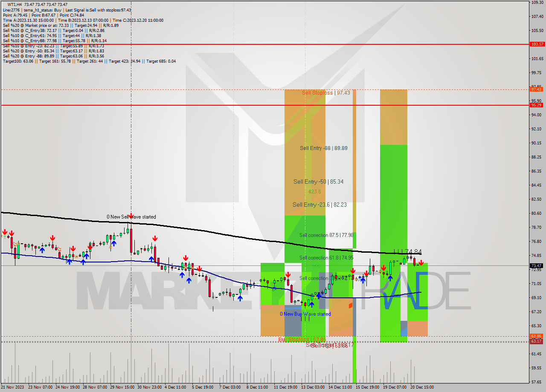Select the 'Buy Stoploss | 63.86' label
The width and height of the screenshot is (546, 392).
[302, 339]
